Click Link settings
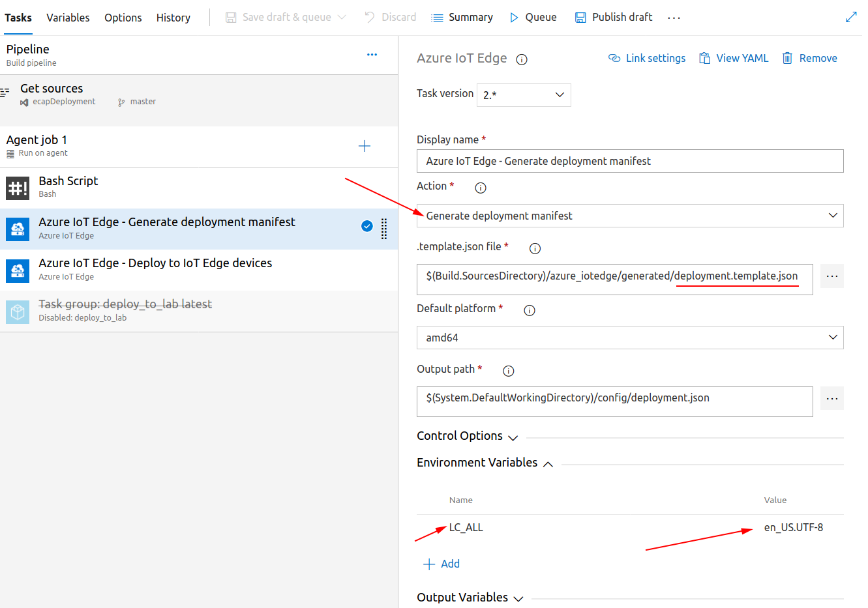 pyautogui.click(x=647, y=58)
